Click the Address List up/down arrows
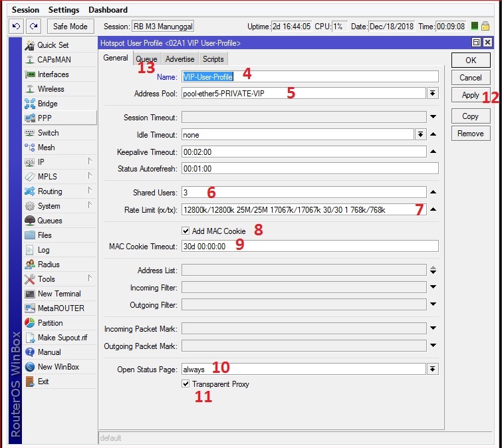 pos(433,270)
